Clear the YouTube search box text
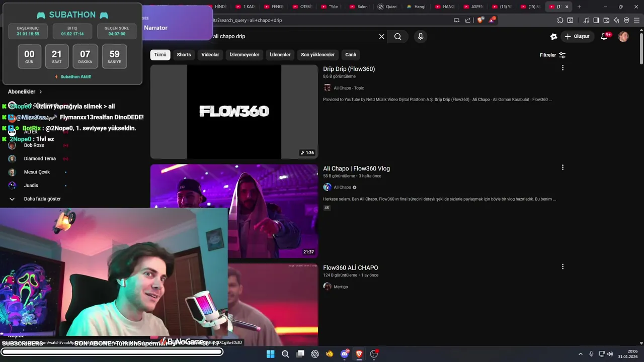644x362 pixels. [381, 36]
